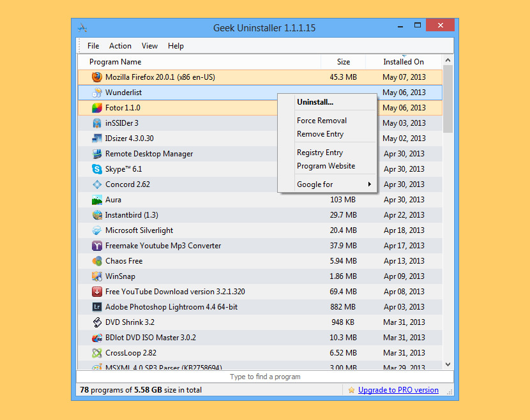Select the Remote Desktop Manager name
Image resolution: width=530 pixels, height=420 pixels.
point(149,154)
